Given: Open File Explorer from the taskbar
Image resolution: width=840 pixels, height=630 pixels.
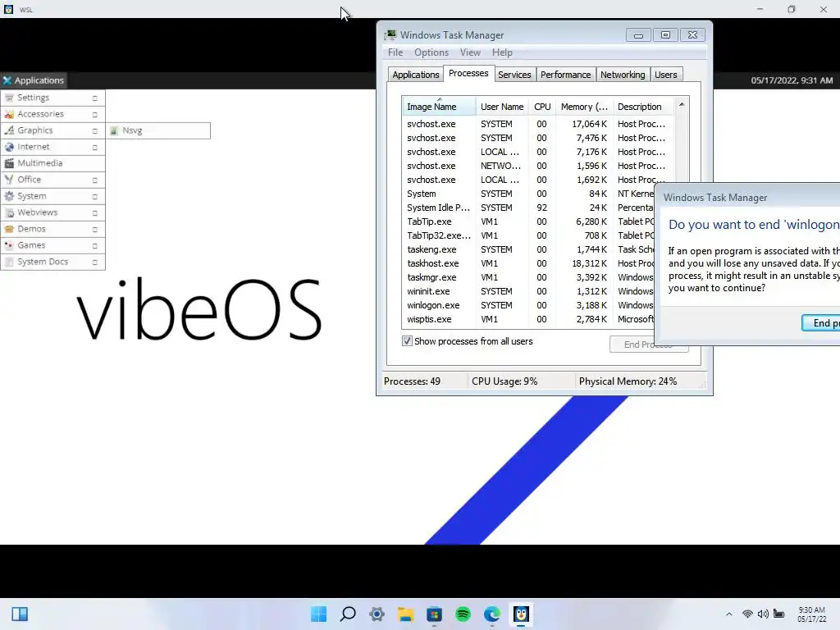Looking at the screenshot, I should click(405, 614).
